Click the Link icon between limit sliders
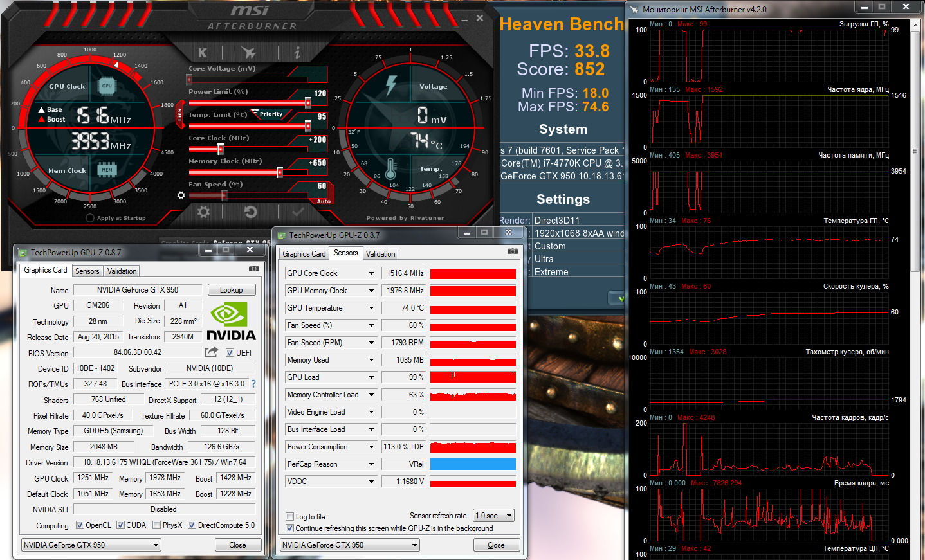925x560 pixels. pos(179,114)
